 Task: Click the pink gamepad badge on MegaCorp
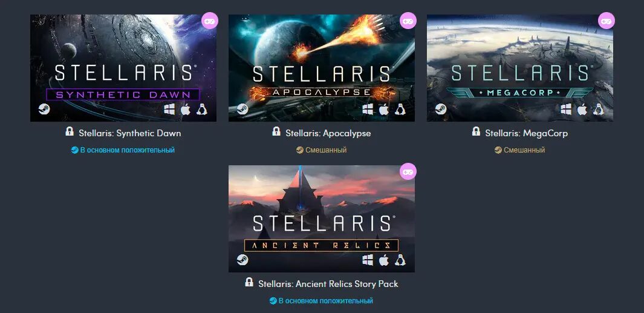point(607,21)
